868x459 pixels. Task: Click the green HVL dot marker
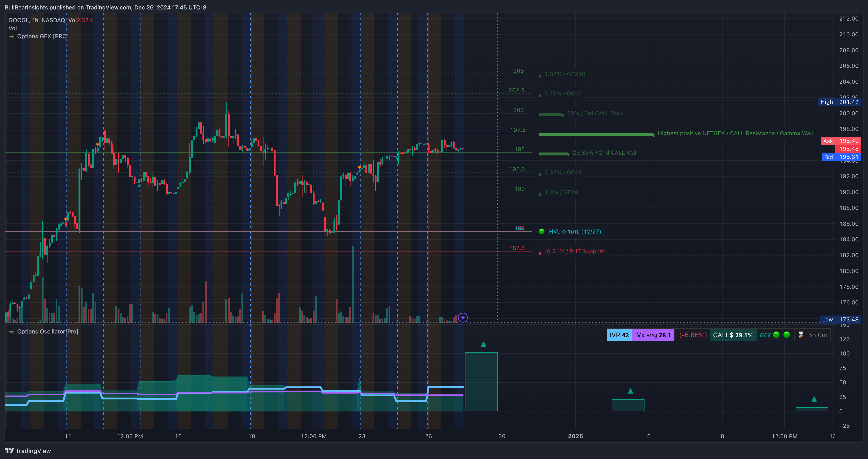(541, 231)
